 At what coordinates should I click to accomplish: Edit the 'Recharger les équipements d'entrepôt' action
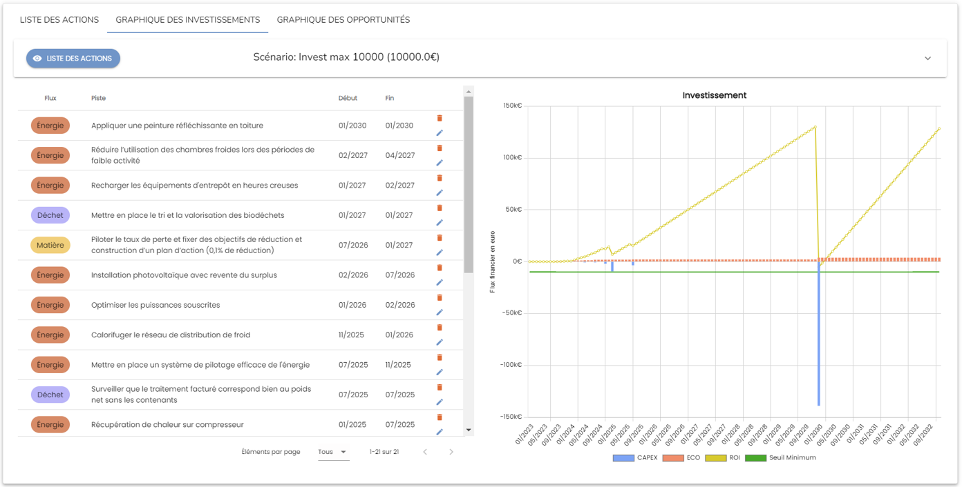tap(439, 192)
